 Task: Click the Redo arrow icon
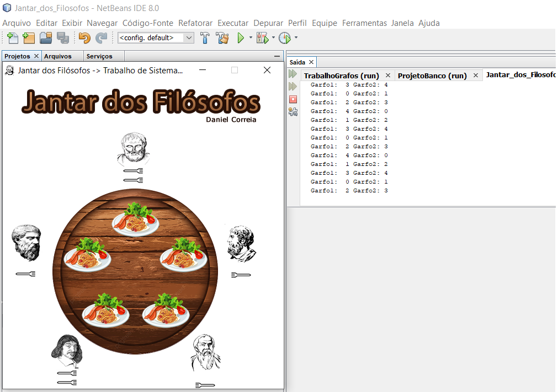[x=102, y=37]
